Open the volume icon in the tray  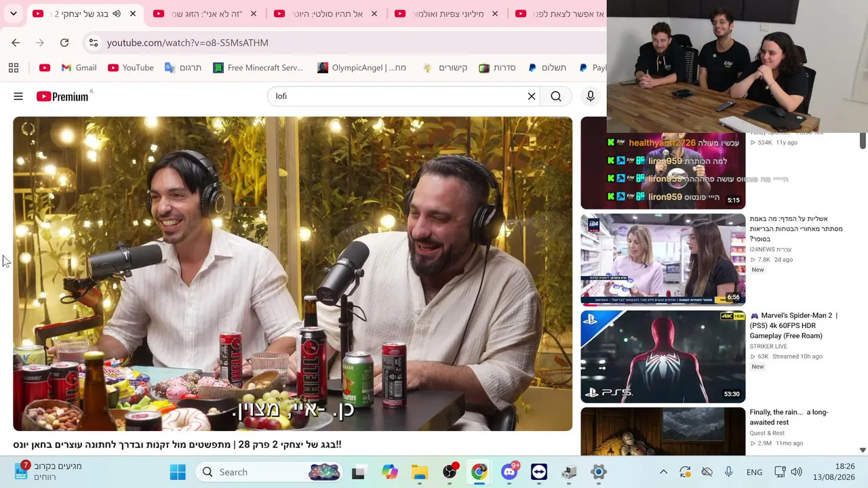click(796, 472)
